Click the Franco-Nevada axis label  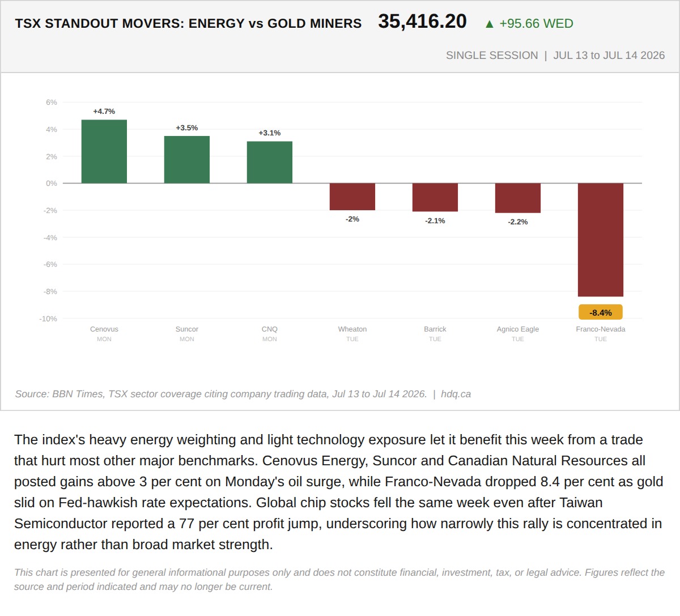click(x=601, y=329)
